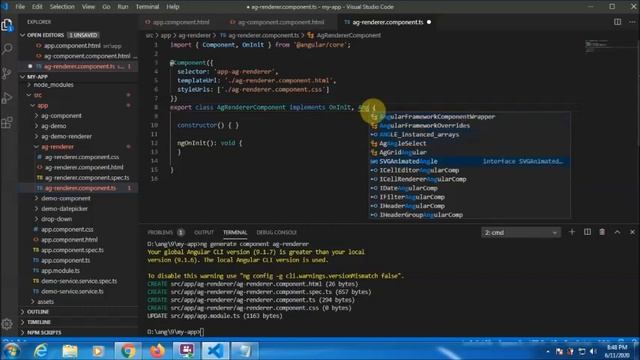Click the ag-renderer breadcrumb folder
This screenshot has width=640, height=360.
[x=194, y=36]
